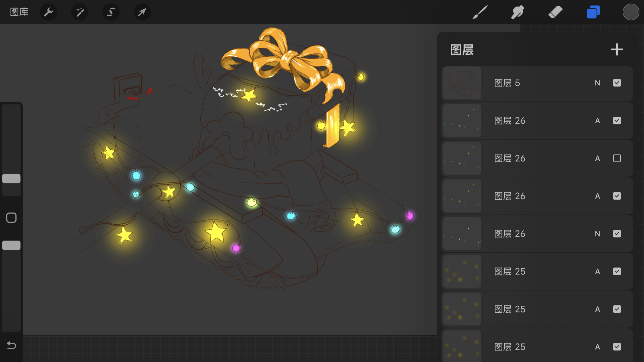Close the blue Layers panel icon
644x362 pixels.
point(593,12)
